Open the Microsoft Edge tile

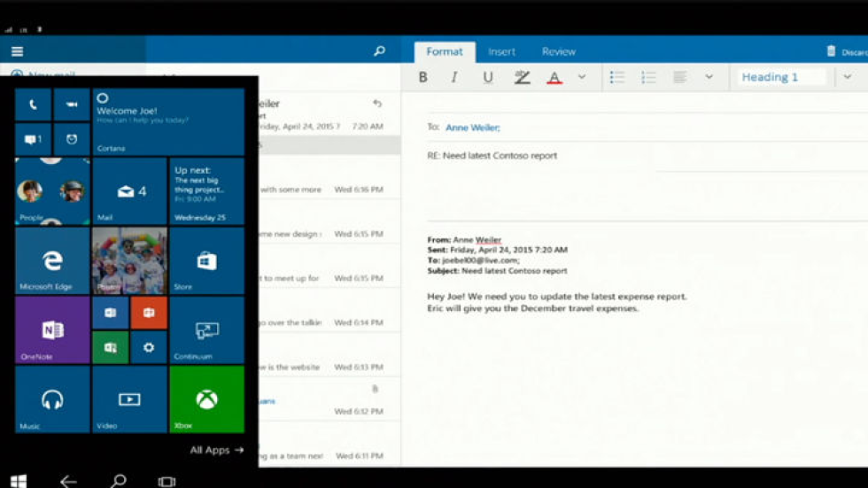pyautogui.click(x=52, y=261)
